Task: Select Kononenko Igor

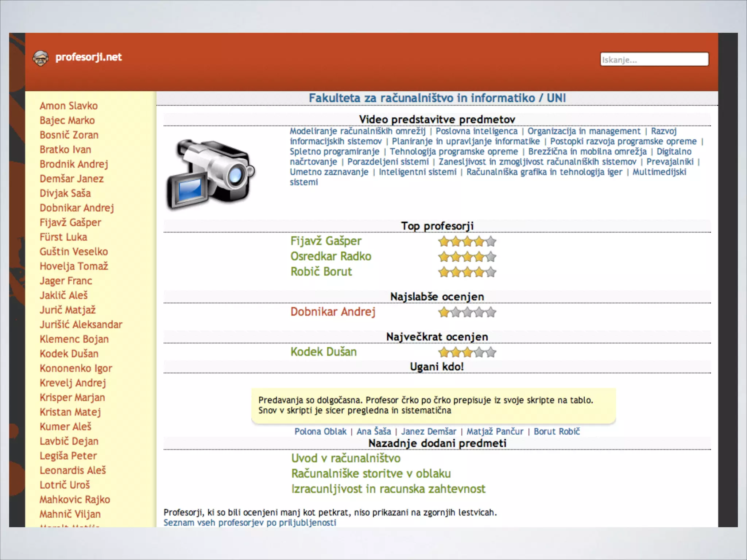Action: coord(76,368)
